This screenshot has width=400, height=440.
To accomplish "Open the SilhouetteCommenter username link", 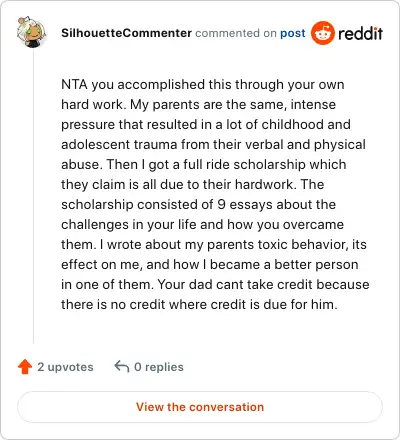I will coord(126,33).
